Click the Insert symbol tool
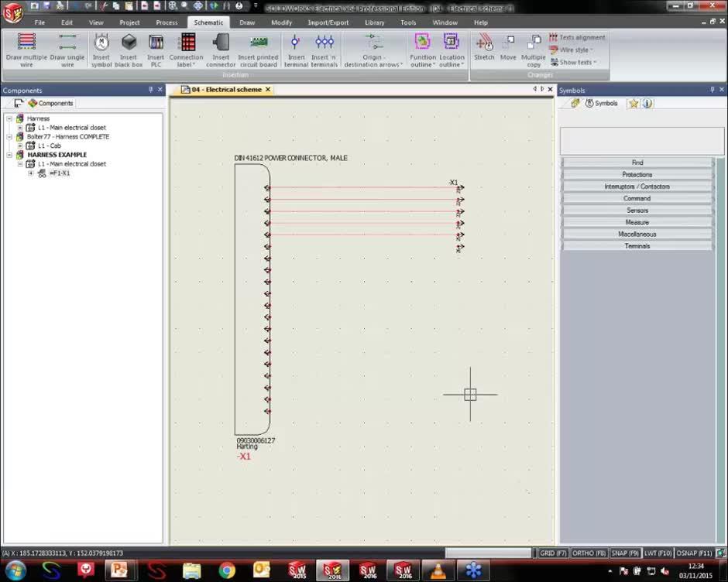Image resolution: width=728 pixels, height=582 pixels. tap(101, 49)
